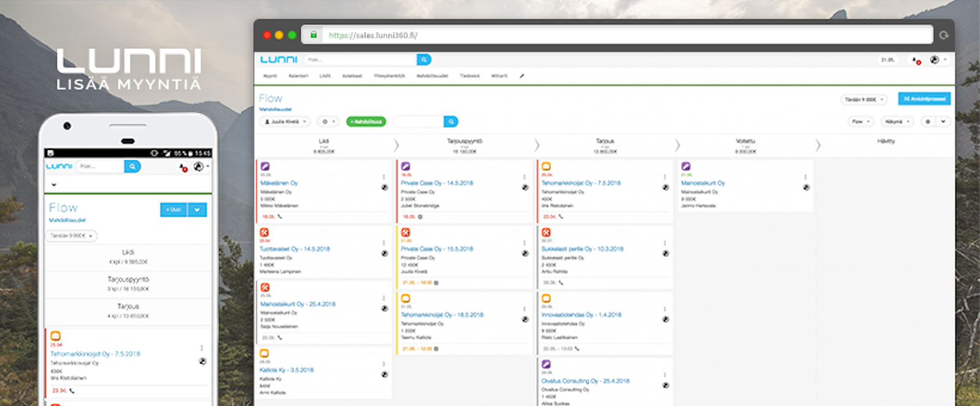Expand the Näkymä dropdown

pyautogui.click(x=897, y=122)
